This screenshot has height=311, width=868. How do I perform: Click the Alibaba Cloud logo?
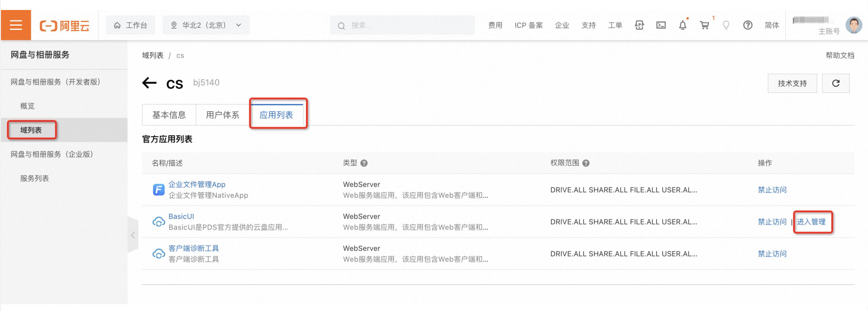64,26
